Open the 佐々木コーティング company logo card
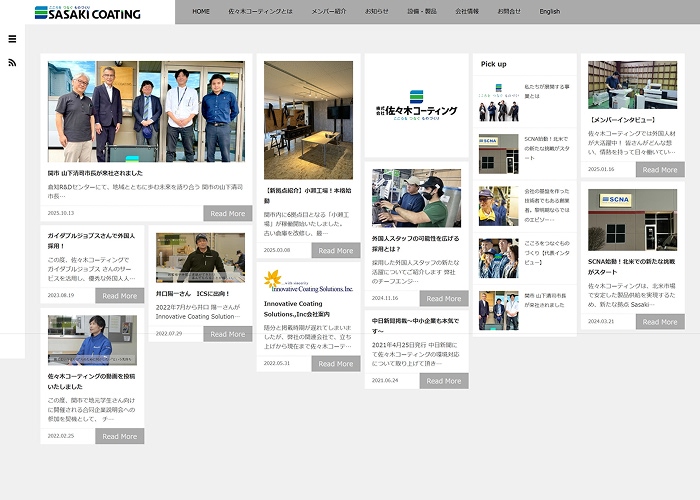Image resolution: width=700 pixels, height=500 pixels. (416, 106)
